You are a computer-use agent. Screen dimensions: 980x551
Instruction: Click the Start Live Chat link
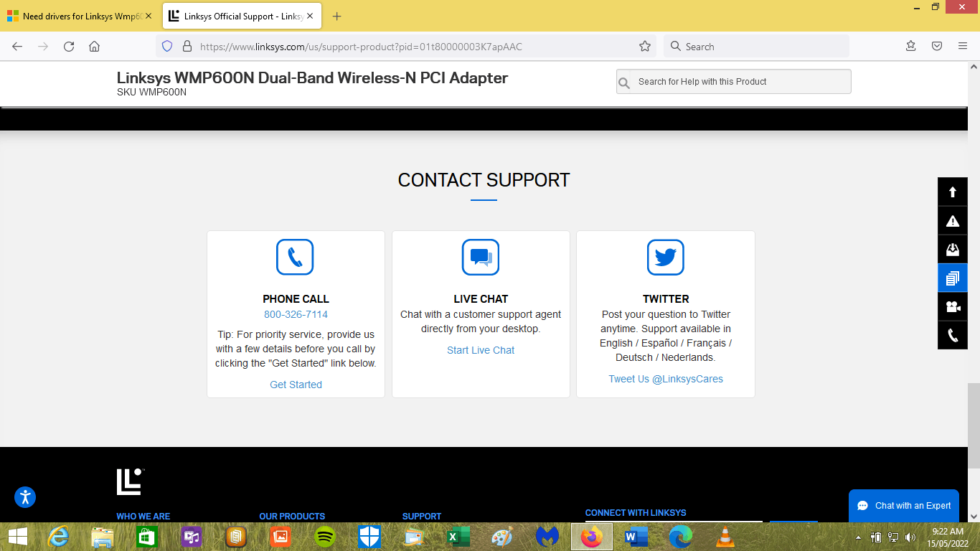pos(481,350)
